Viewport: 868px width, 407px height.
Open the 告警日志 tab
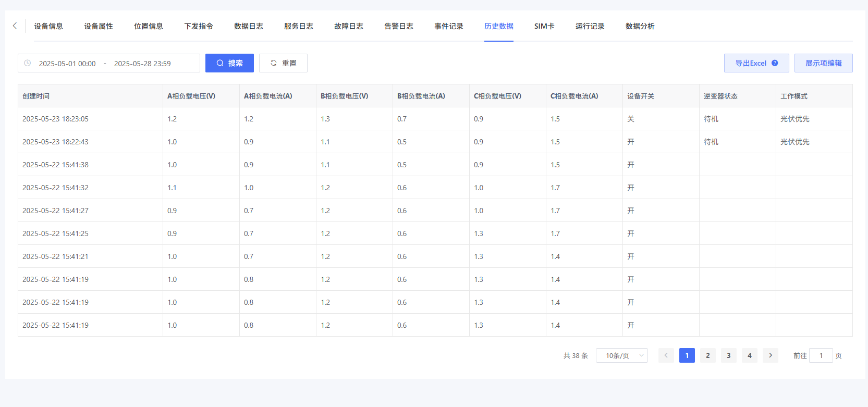(398, 26)
